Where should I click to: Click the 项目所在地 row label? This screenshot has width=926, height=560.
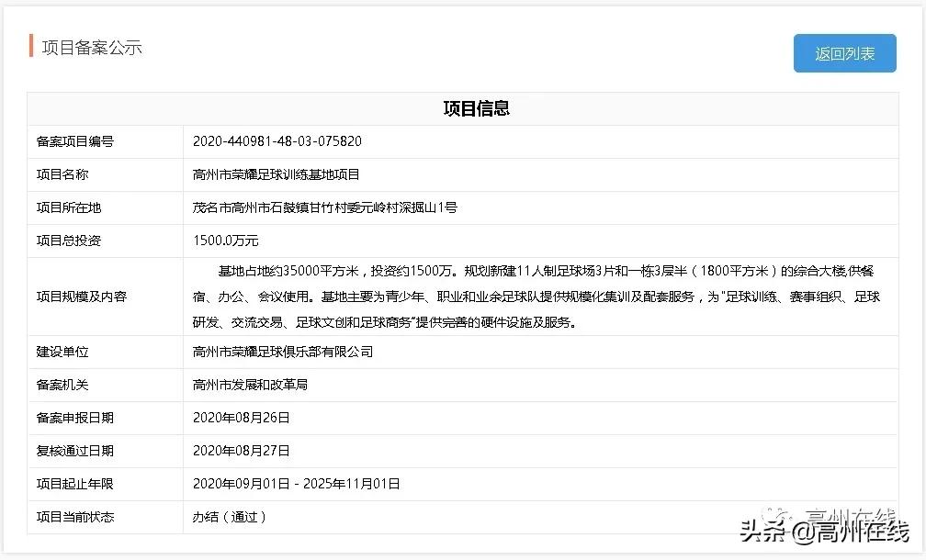pos(69,207)
